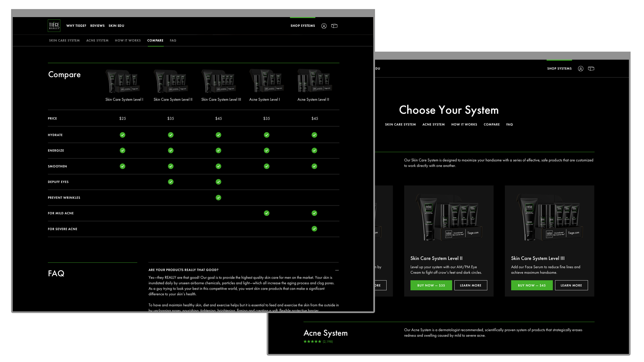
Task: Open the box cart icon in left window header
Action: pyautogui.click(x=334, y=26)
